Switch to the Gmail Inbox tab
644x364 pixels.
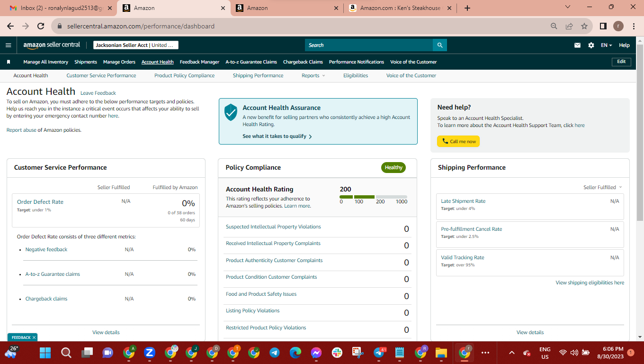coord(60,8)
